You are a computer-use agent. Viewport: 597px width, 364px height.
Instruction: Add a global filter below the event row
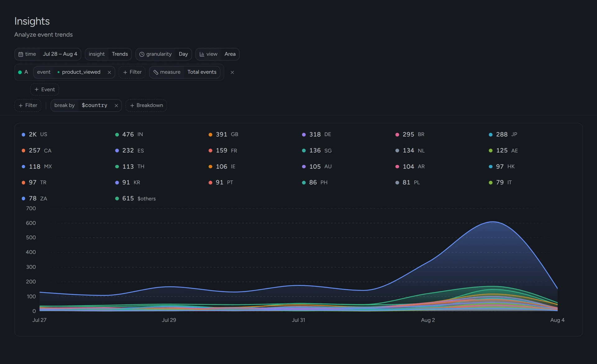coord(28,105)
